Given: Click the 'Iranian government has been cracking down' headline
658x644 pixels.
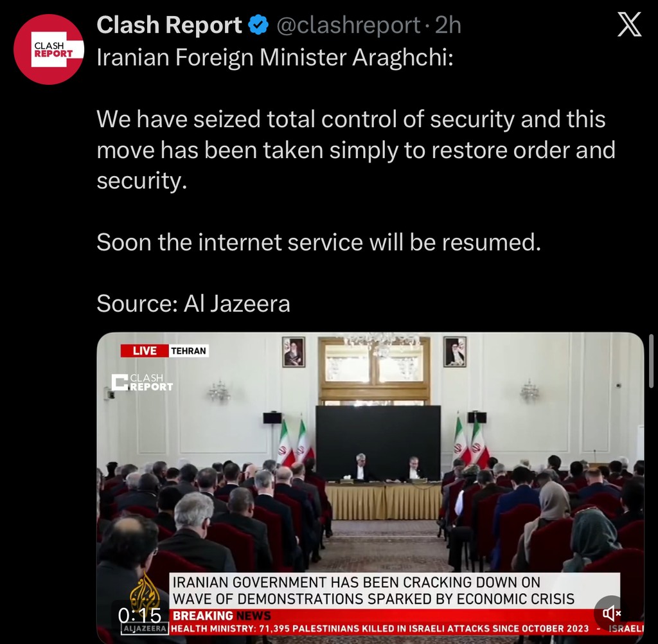Looking at the screenshot, I should [373, 590].
